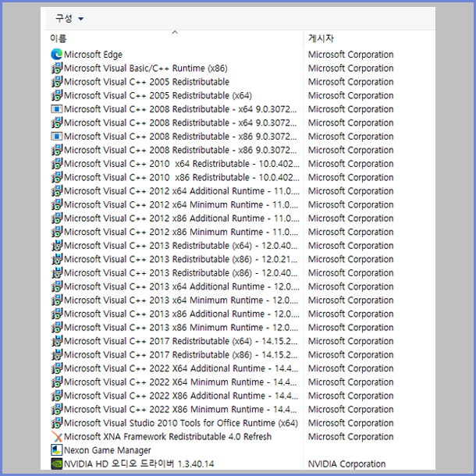476x476 pixels.
Task: Open the 구성 dropdown menu
Action: (69, 19)
